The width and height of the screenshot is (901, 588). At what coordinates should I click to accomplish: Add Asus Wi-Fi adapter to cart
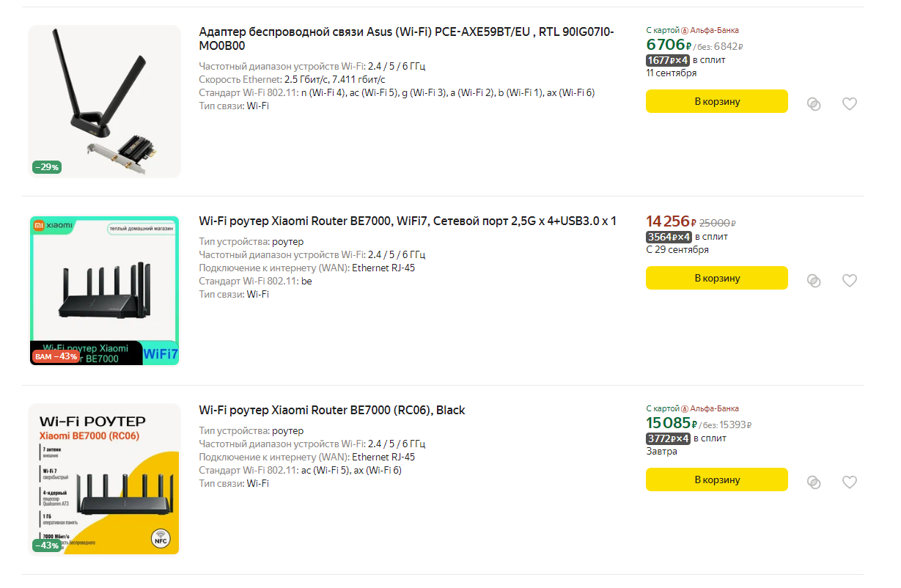point(717,101)
